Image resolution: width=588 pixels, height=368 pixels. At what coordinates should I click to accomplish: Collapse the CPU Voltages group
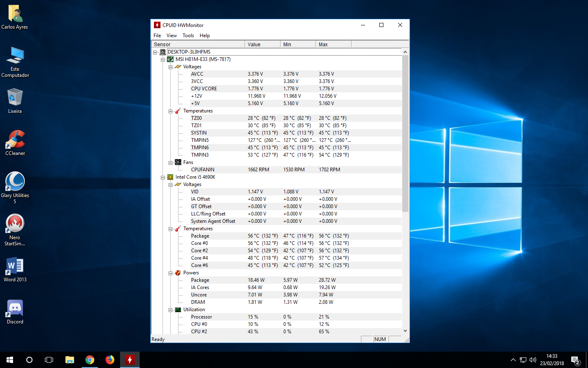pyautogui.click(x=171, y=185)
